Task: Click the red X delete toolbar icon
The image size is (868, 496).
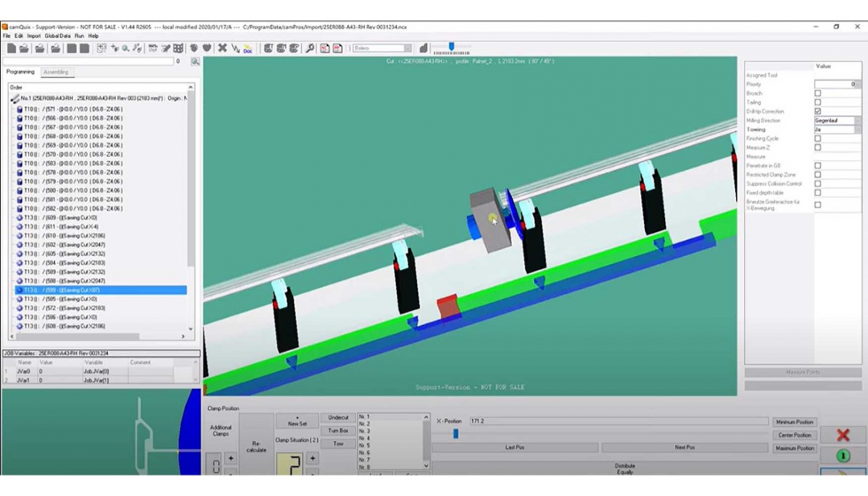Action: 222,49
